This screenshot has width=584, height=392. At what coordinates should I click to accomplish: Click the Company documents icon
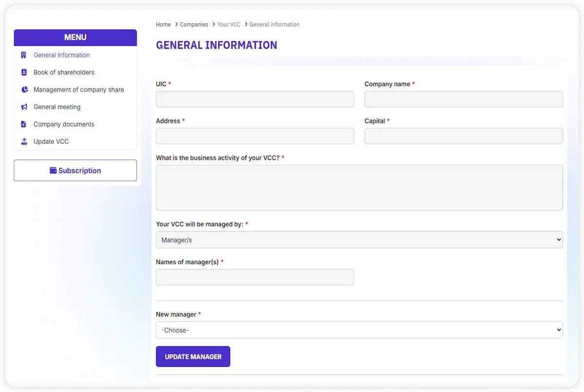pyautogui.click(x=23, y=124)
